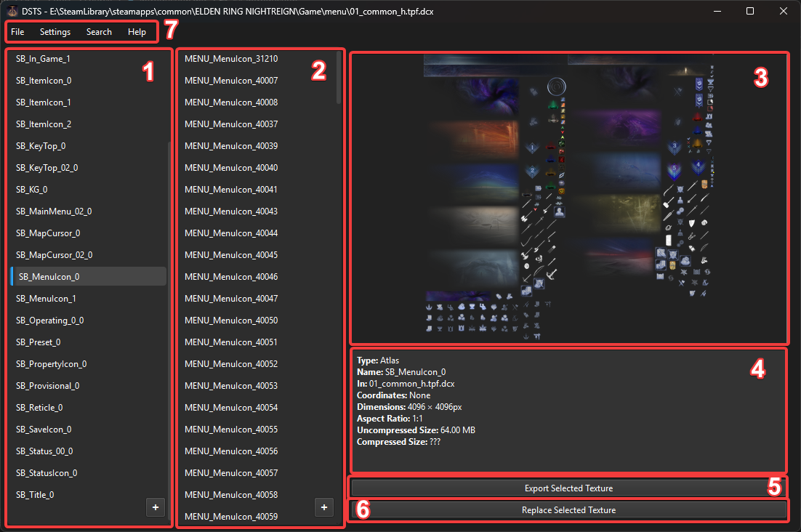Select MENU_MenuIcon_40045 texture
801x532 pixels.
pyautogui.click(x=257, y=255)
